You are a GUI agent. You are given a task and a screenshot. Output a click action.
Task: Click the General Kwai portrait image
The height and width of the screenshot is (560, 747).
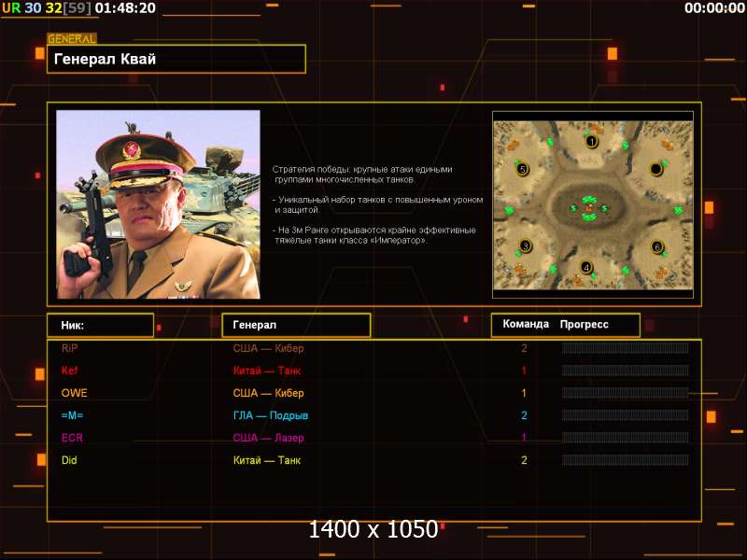pyautogui.click(x=158, y=204)
